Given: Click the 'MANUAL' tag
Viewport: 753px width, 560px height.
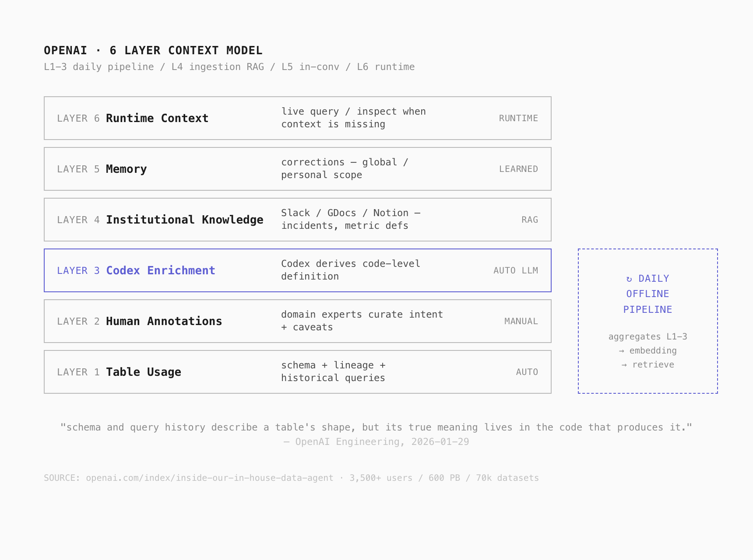Looking at the screenshot, I should 521,321.
